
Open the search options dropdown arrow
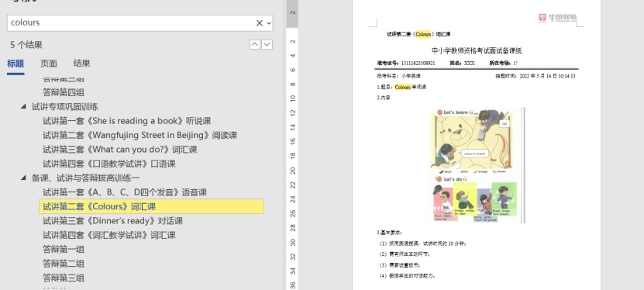(269, 23)
